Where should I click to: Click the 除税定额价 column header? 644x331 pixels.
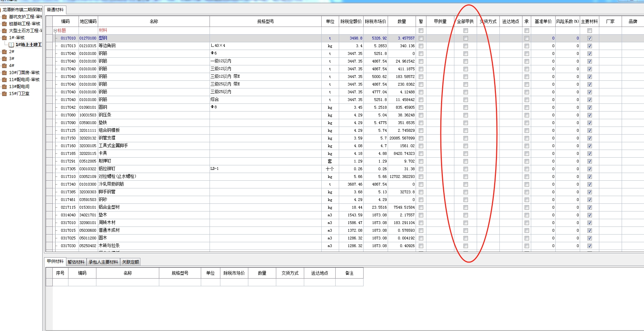pyautogui.click(x=351, y=21)
